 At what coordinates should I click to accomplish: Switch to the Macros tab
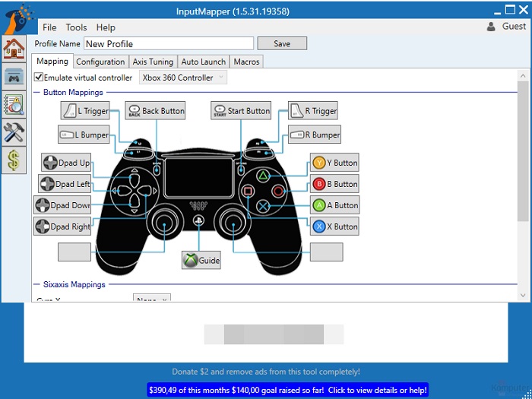pos(246,62)
